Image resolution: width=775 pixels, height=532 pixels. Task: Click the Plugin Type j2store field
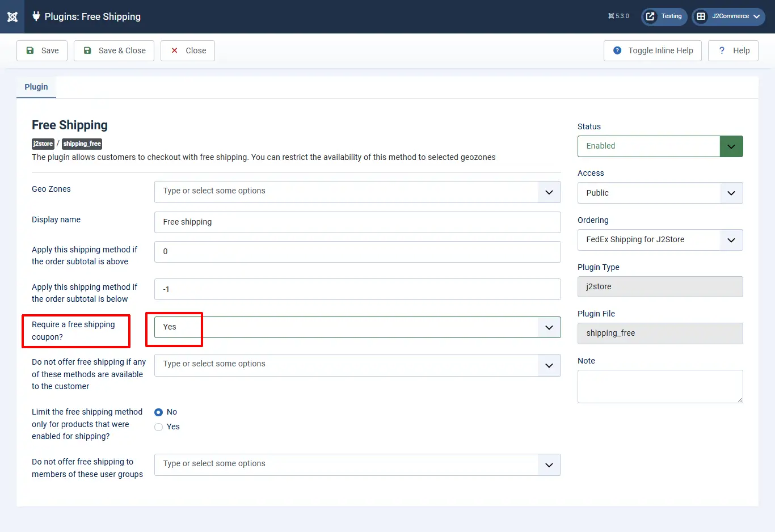tap(660, 286)
